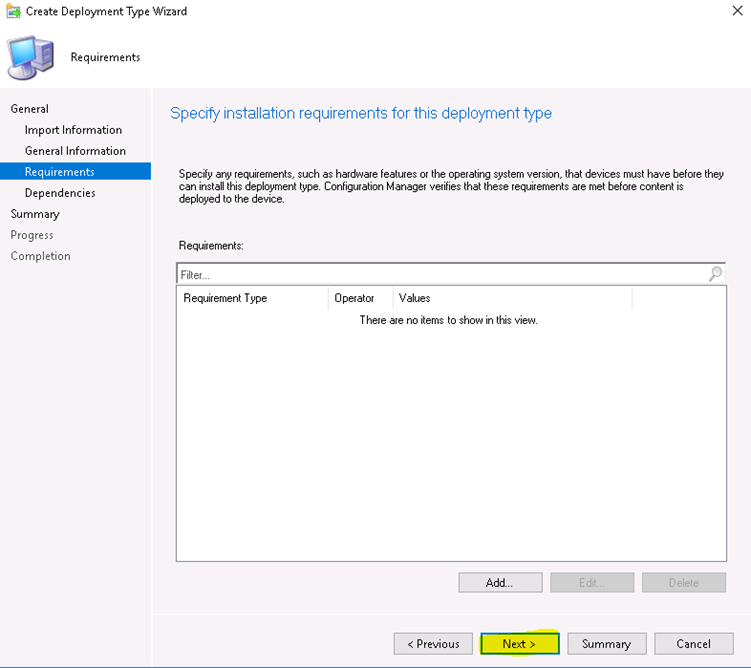Open the General Information step
The image size is (751, 668).
[x=75, y=151]
